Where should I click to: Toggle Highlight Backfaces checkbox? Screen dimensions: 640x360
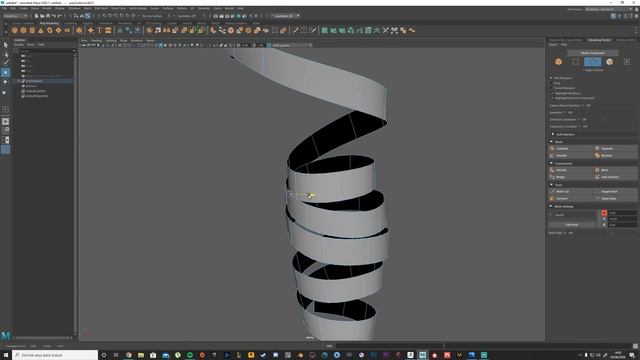coord(553,93)
